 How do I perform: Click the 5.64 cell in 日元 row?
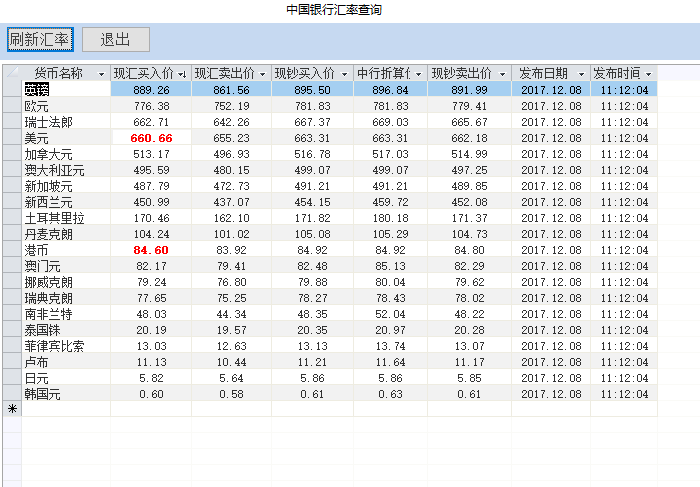click(x=231, y=378)
